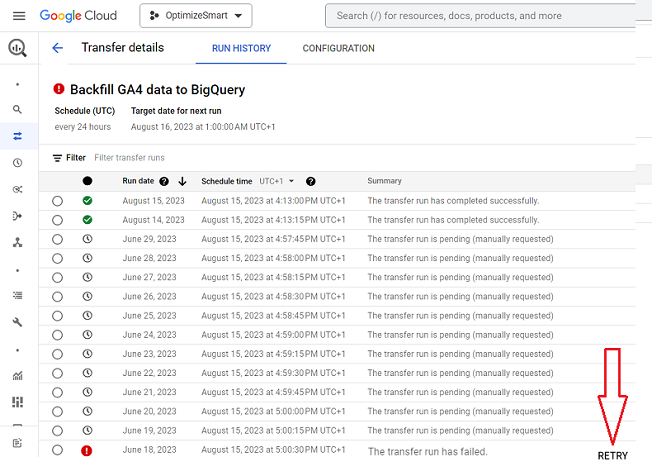This screenshot has width=652, height=476.
Task: Open the Release notes icon at sidebar bottom
Action: point(17,443)
